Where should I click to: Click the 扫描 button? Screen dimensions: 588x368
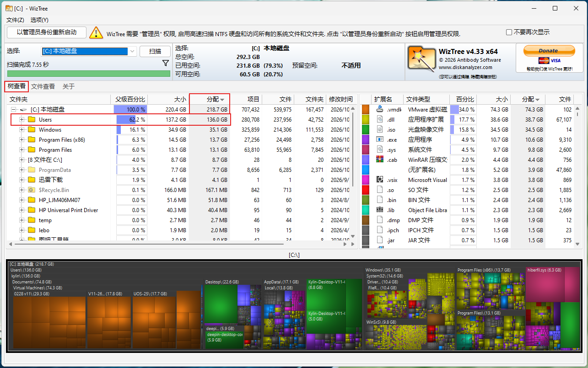pos(155,51)
